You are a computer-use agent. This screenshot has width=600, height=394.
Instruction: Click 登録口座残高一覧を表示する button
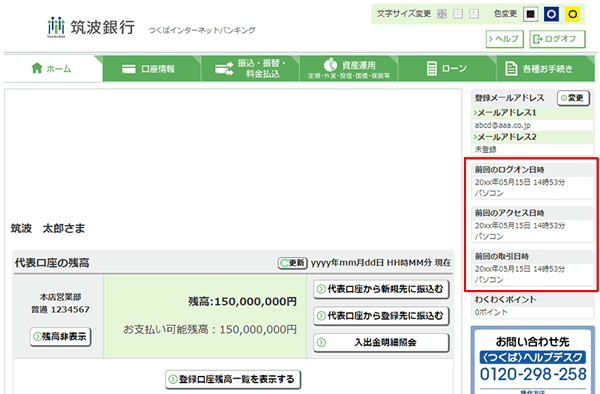click(233, 379)
